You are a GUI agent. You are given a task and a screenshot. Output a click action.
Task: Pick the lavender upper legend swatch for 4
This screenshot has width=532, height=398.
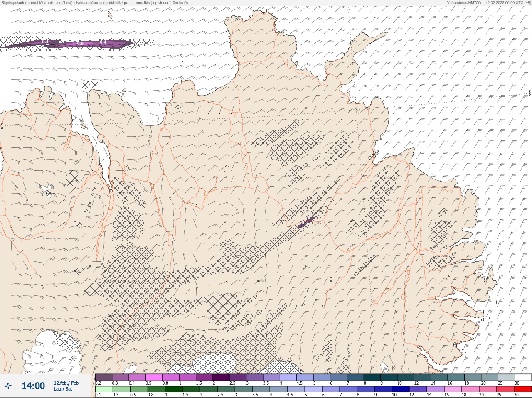click(x=288, y=377)
